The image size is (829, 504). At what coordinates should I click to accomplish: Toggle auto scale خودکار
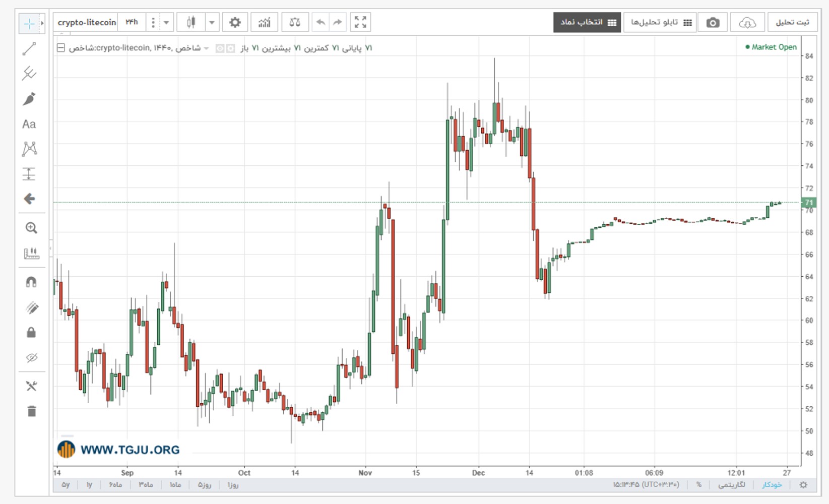[772, 485]
